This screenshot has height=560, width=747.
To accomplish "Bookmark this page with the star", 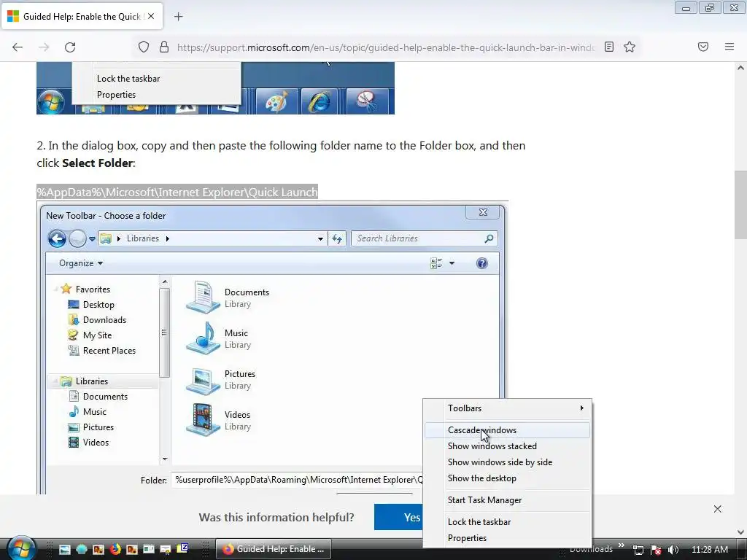I will pyautogui.click(x=630, y=47).
